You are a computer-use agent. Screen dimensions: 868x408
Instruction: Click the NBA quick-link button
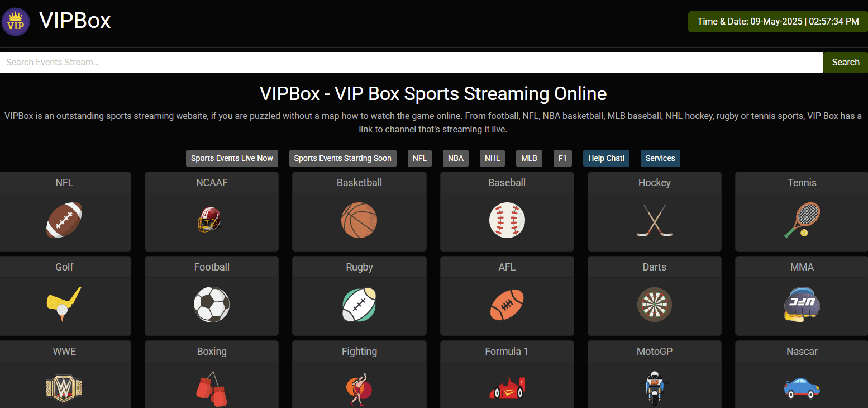coord(456,158)
